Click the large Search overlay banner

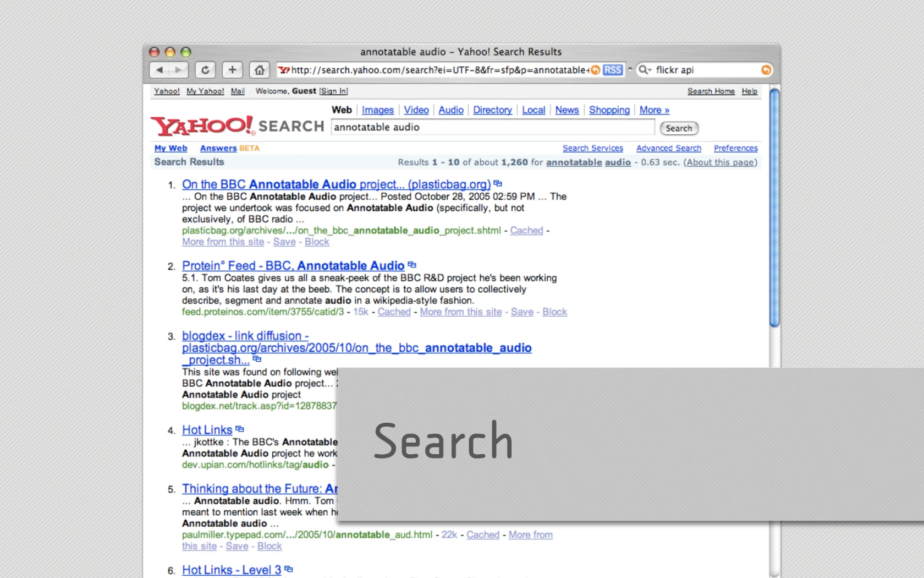631,444
